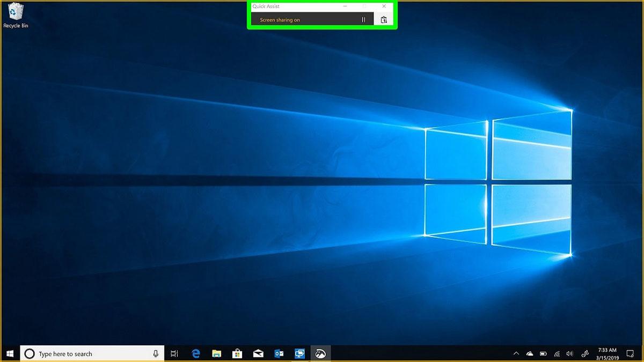644x362 pixels.
Task: Open the OneDrive cloud icon in system tray
Action: click(x=529, y=353)
